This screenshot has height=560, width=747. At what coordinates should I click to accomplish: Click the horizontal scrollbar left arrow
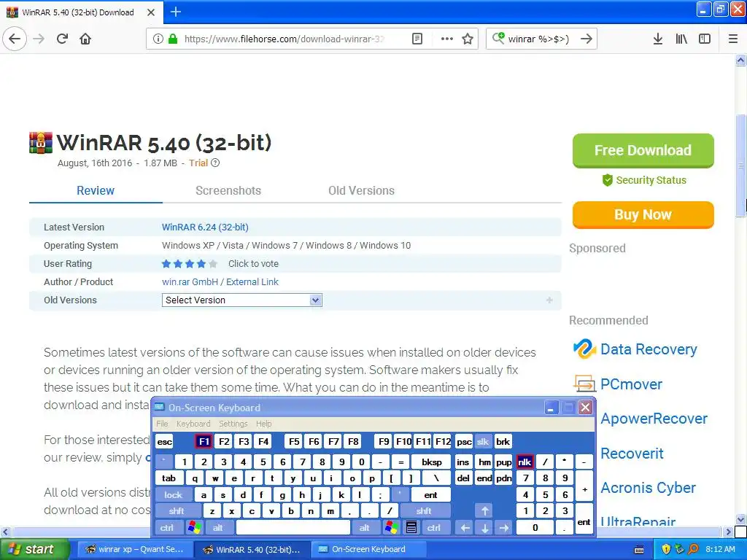(5, 532)
